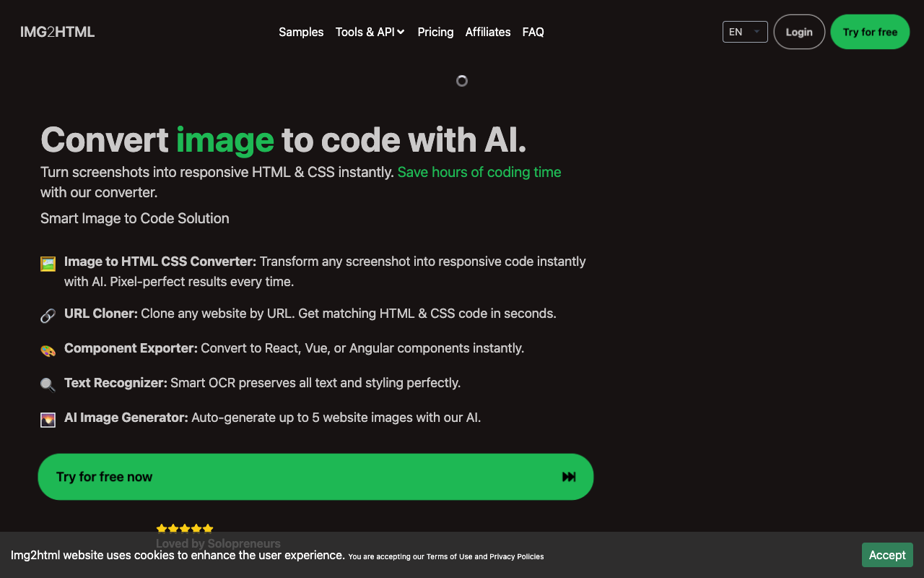Open the Affiliates page
Image resolution: width=924 pixels, height=578 pixels.
488,32
